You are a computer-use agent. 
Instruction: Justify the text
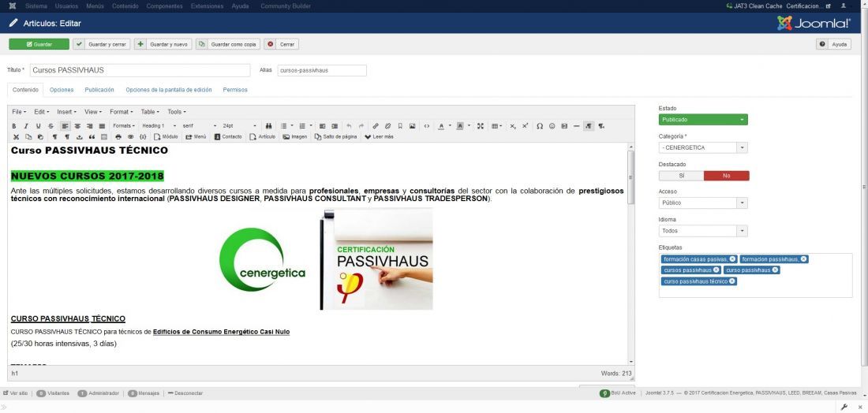pyautogui.click(x=102, y=126)
